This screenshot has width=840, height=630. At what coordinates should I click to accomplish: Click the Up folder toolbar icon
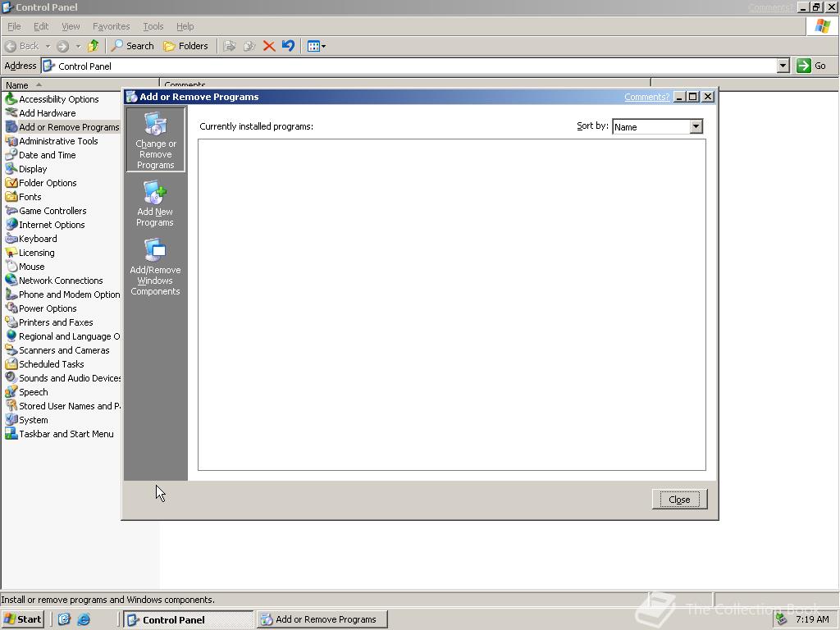click(x=94, y=46)
